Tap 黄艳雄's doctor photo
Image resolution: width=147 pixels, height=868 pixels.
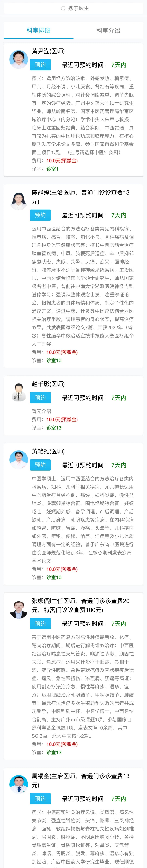[19, 460]
